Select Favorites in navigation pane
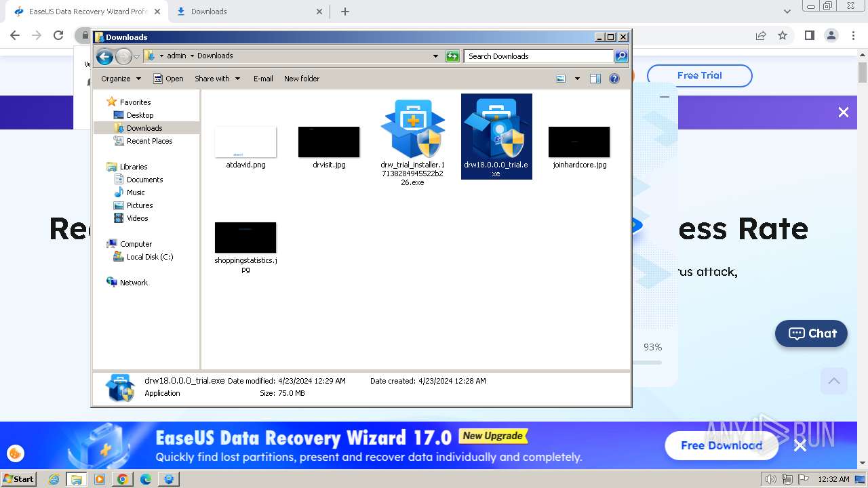 click(x=135, y=102)
